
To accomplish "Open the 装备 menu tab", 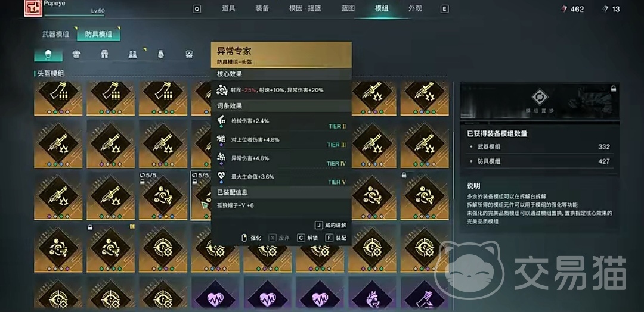I will click(262, 8).
